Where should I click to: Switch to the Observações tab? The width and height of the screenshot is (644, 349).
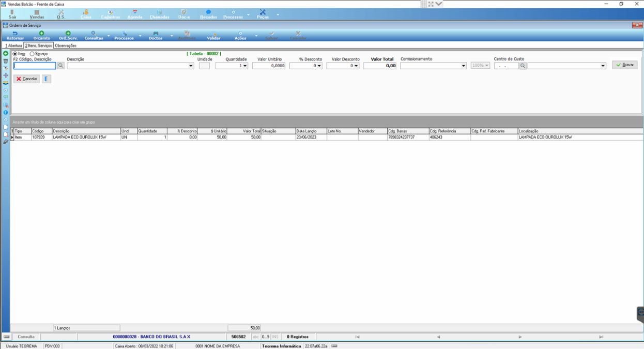coord(66,45)
